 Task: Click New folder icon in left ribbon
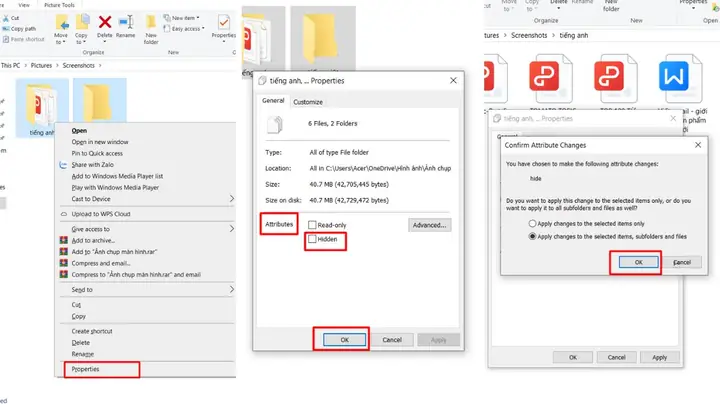[x=151, y=22]
